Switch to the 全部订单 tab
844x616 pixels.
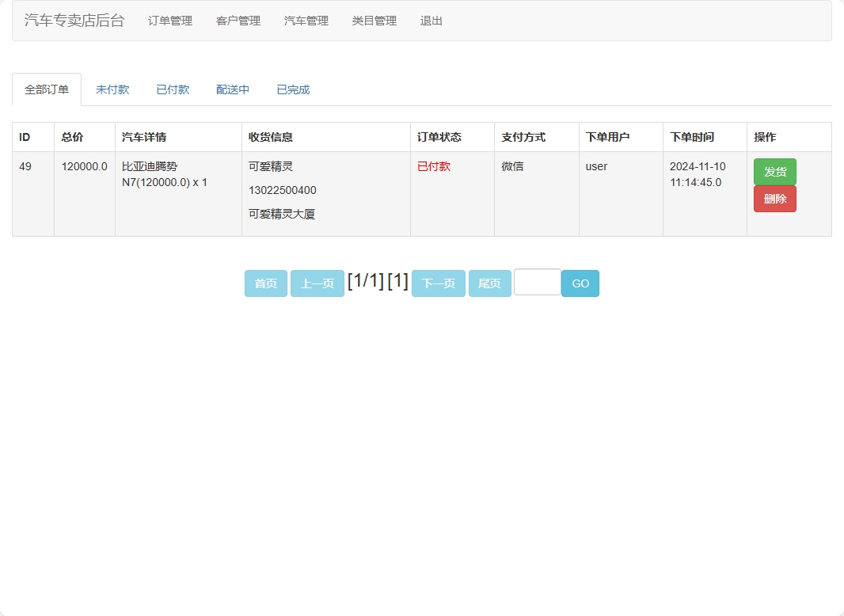pyautogui.click(x=46, y=89)
